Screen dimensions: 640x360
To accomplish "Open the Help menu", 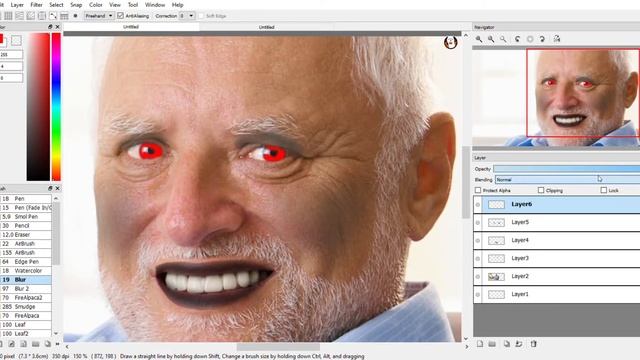I will [x=177, y=5].
